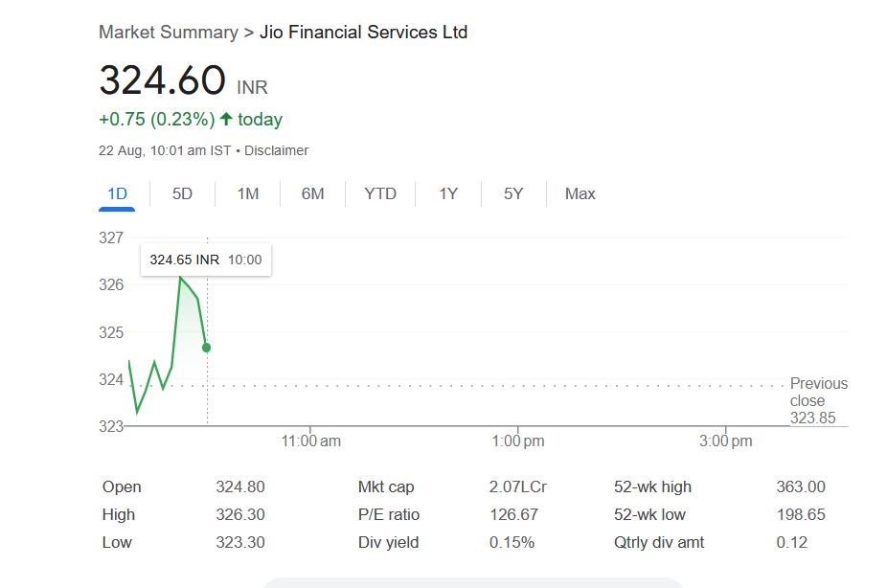Viewport: 887px width, 588px height.
Task: Click the 52-wk high value 363.00
Action: (x=800, y=487)
